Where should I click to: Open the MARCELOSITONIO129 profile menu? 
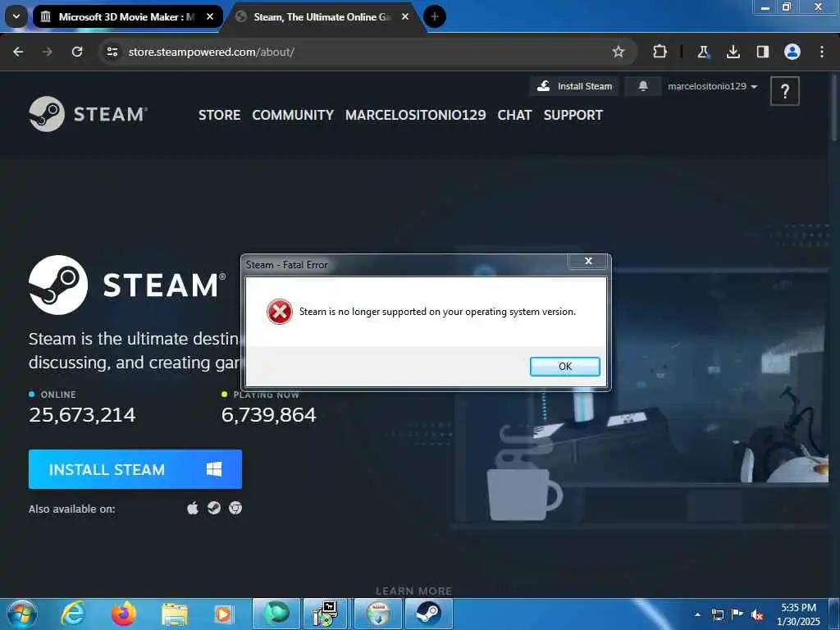(415, 115)
